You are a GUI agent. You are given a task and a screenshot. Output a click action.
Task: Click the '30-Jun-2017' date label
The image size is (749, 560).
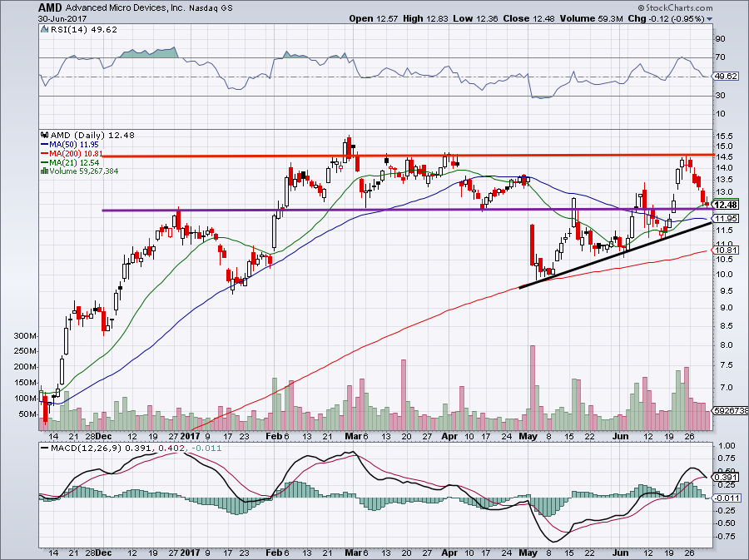(62, 18)
